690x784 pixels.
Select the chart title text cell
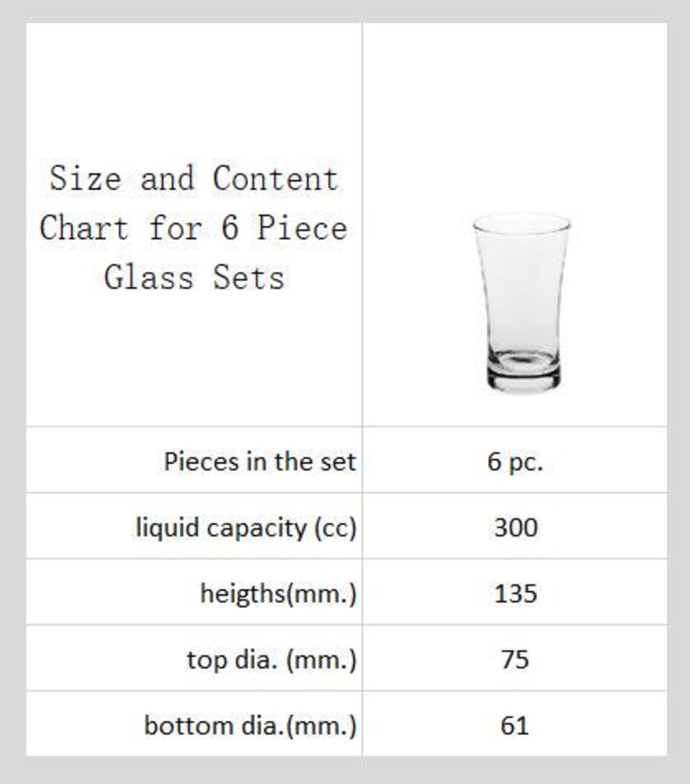[194, 225]
